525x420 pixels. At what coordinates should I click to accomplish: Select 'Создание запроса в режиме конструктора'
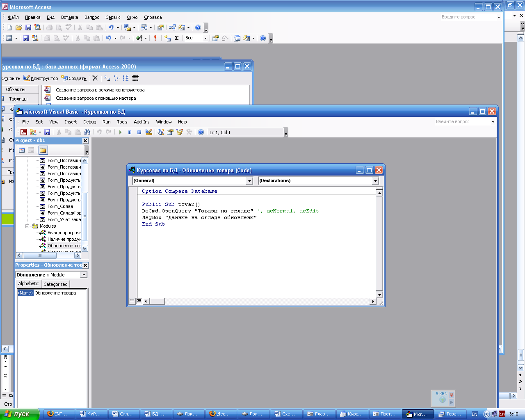coord(100,90)
